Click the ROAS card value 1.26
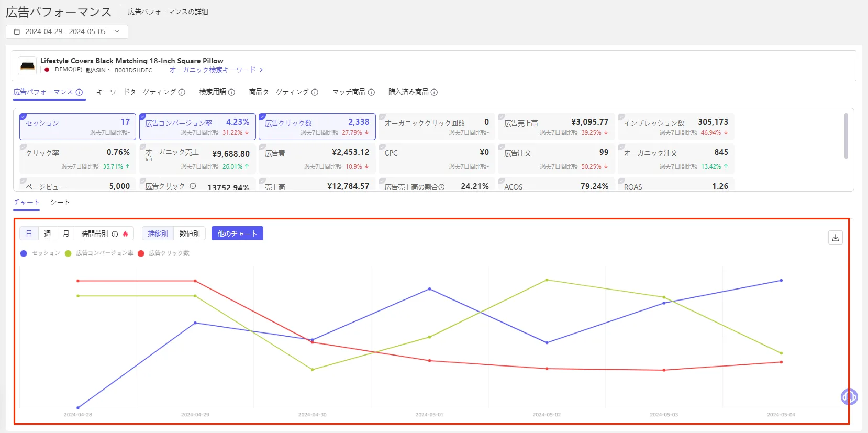This screenshot has width=868, height=433. coord(720,186)
